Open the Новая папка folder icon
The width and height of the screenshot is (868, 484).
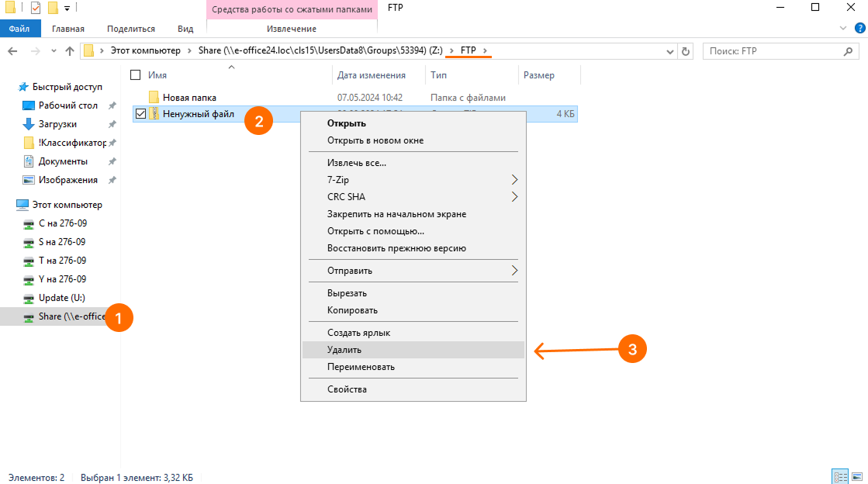point(154,98)
